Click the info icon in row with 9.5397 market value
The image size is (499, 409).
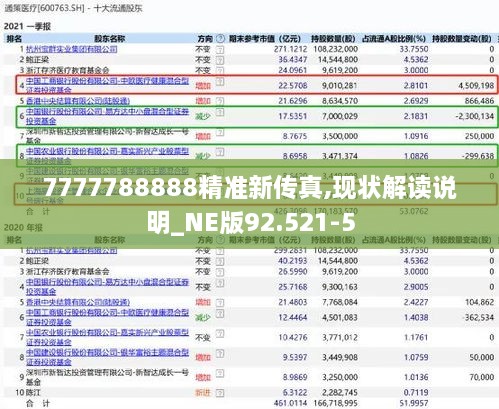(220, 353)
